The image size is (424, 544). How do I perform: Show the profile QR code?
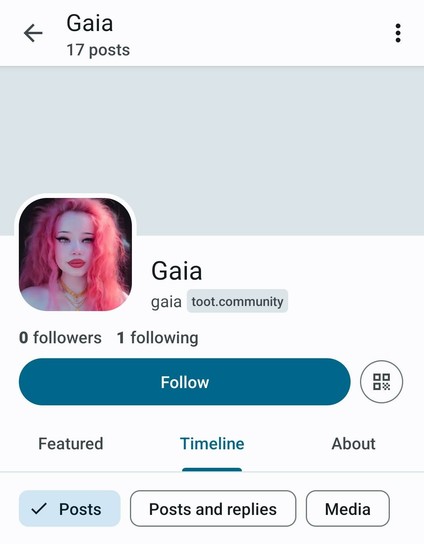coord(381,382)
